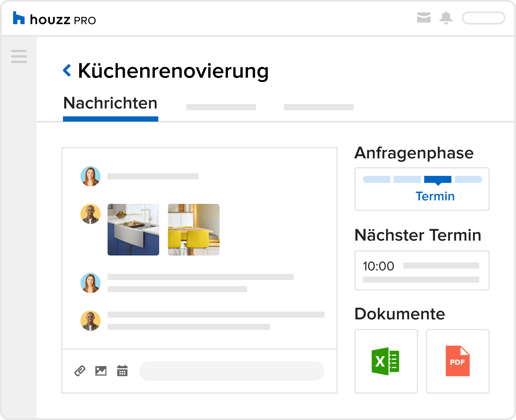Select the Nachrichten tab
The image size is (516, 420).
[110, 107]
